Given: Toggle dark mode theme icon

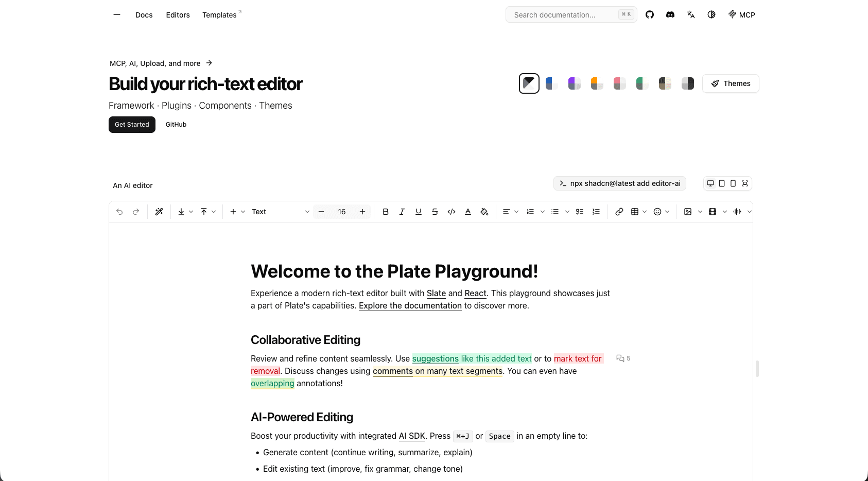Looking at the screenshot, I should (711, 14).
